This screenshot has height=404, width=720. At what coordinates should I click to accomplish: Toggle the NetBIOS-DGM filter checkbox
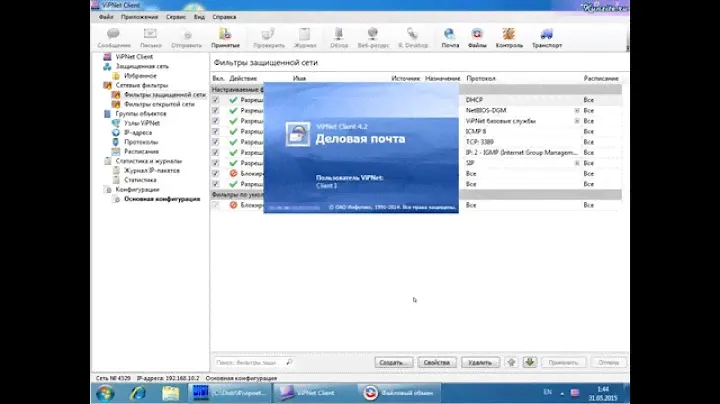pos(216,111)
